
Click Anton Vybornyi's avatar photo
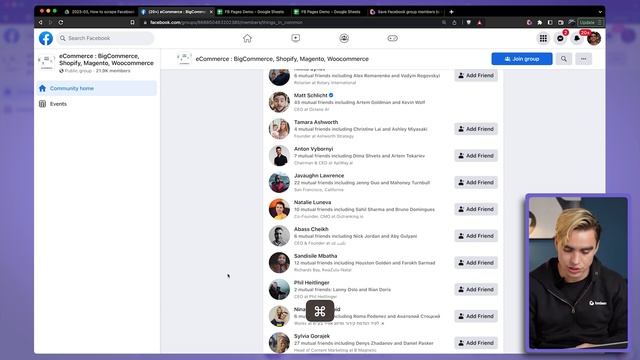279,156
